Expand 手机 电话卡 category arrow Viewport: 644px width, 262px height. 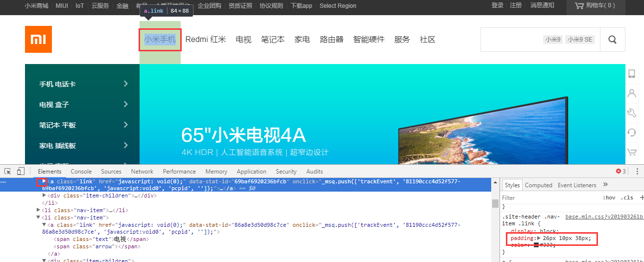126,84
